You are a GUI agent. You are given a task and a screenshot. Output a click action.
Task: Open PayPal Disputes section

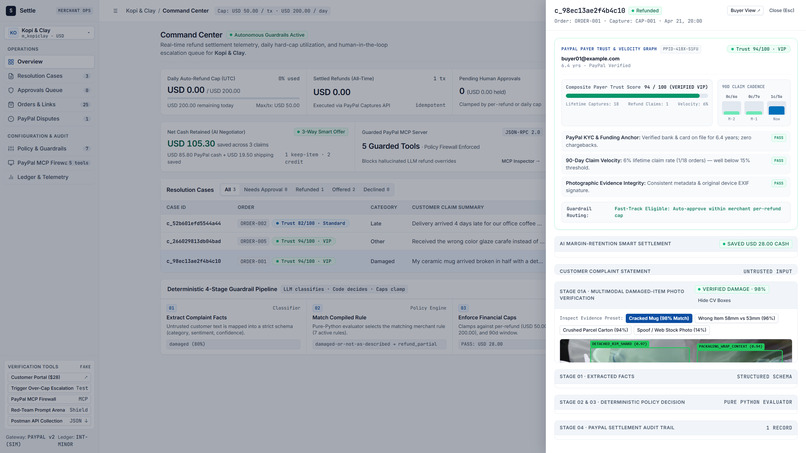[x=49, y=119]
